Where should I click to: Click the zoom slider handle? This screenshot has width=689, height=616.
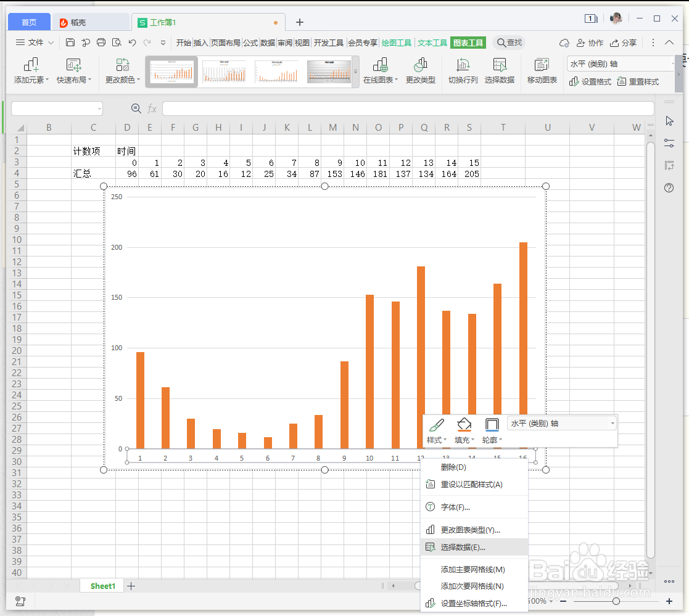[x=616, y=601]
